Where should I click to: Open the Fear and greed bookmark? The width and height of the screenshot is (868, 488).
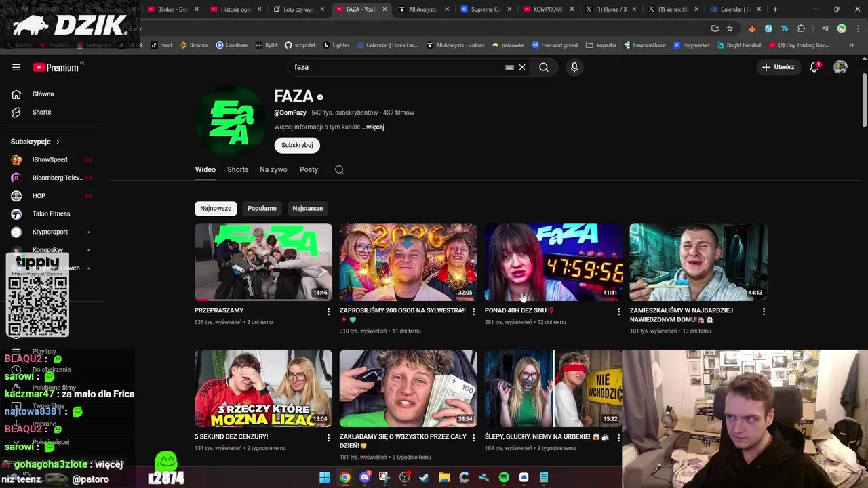coord(555,45)
